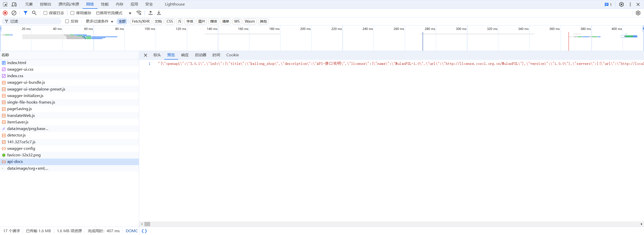Toggle the 其他 filter chip

point(263,21)
